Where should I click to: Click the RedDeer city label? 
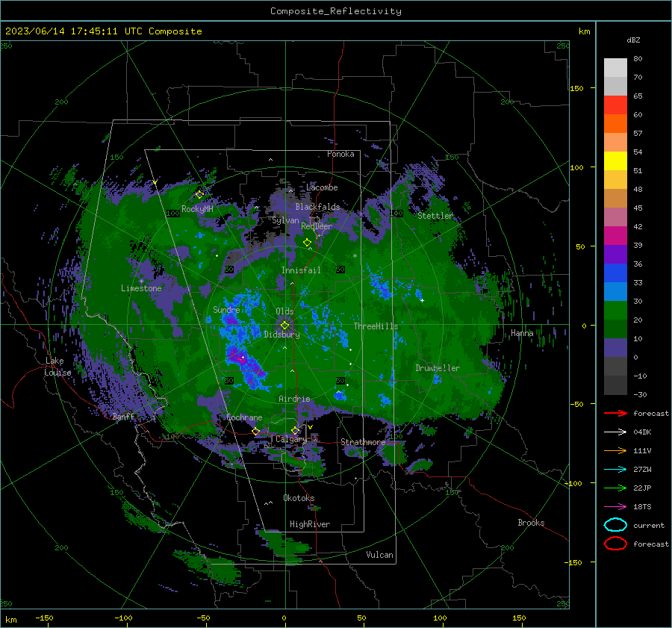coord(317,226)
